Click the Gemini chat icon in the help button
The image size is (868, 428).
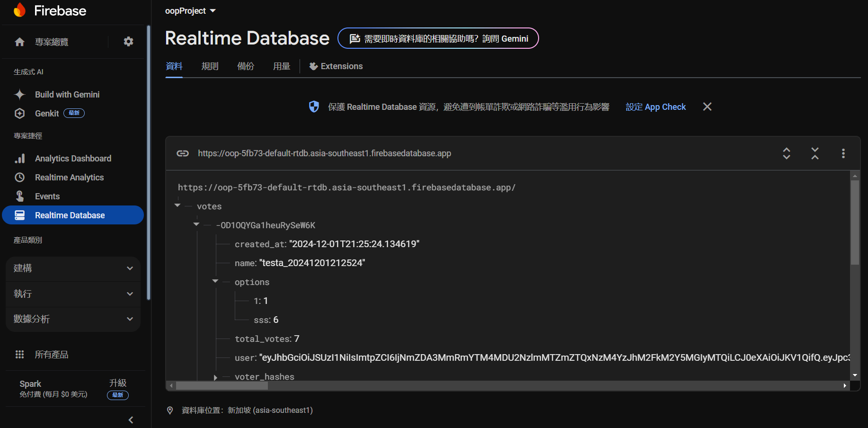[x=354, y=39]
